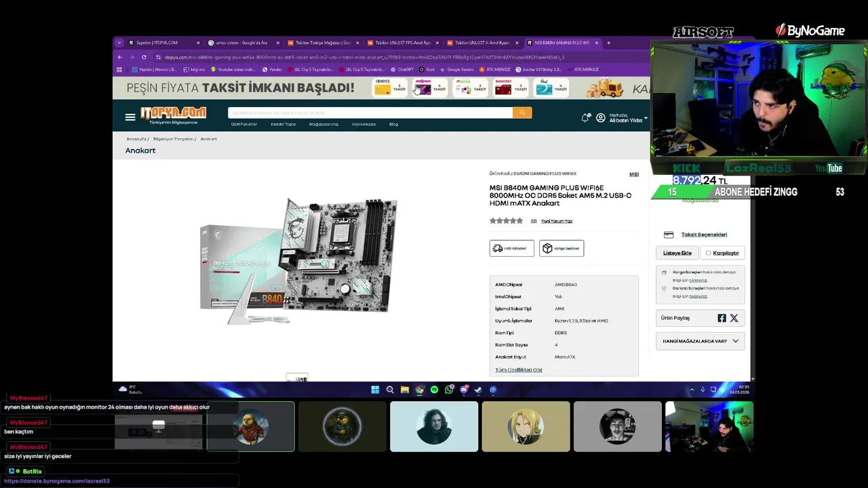Reload the page with refresh icon

coord(144,57)
